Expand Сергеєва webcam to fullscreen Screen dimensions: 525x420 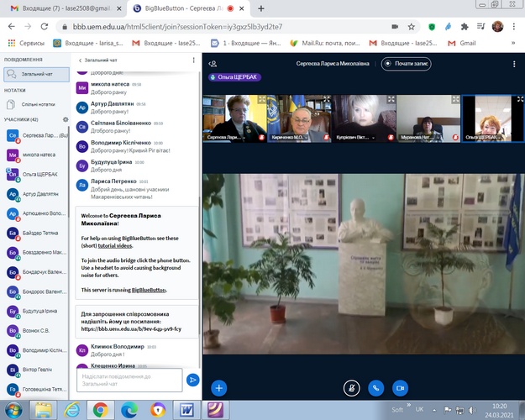262,99
